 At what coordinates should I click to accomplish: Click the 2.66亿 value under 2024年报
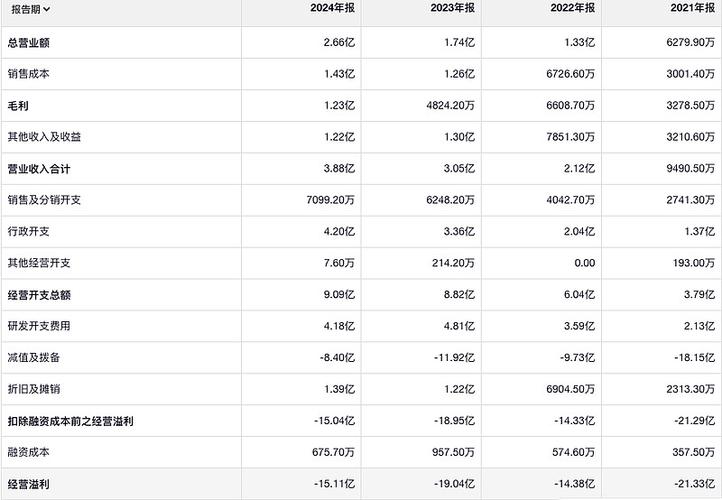coord(338,42)
